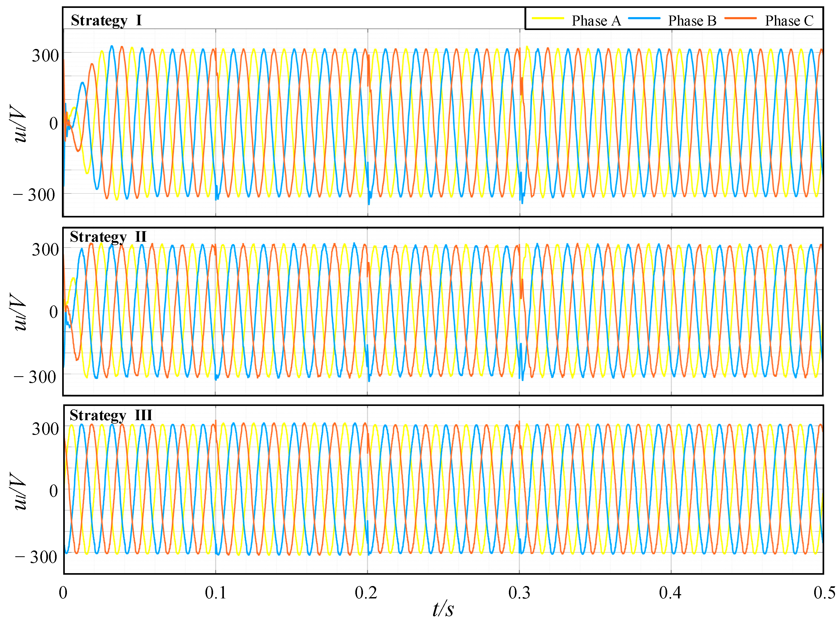The image size is (840, 620).
Task: Click the y-axis label of Strategy I plot
Action: tap(18, 124)
